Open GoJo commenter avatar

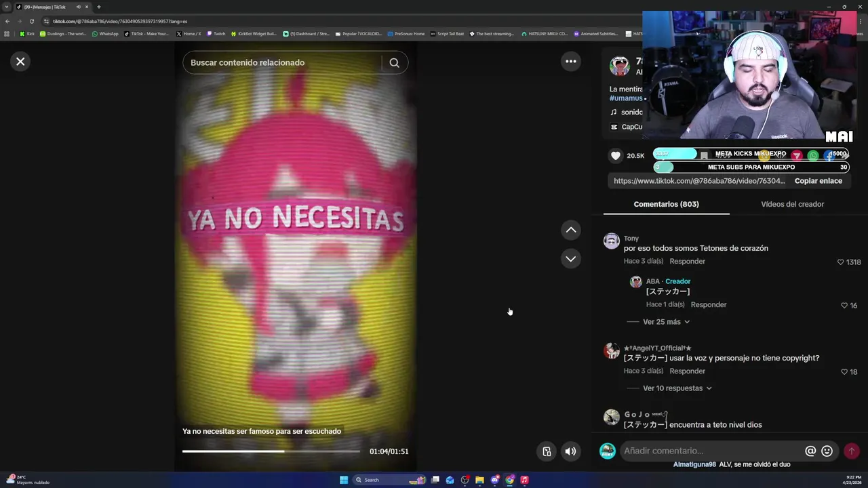[x=612, y=417]
